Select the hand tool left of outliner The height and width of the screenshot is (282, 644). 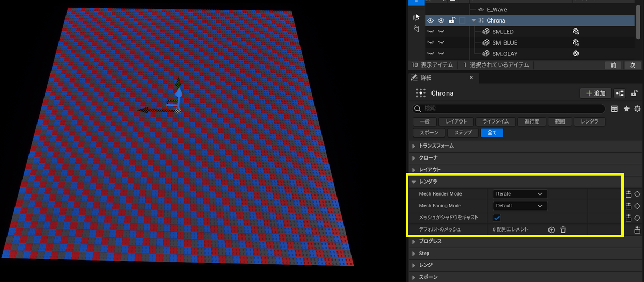[x=416, y=28]
